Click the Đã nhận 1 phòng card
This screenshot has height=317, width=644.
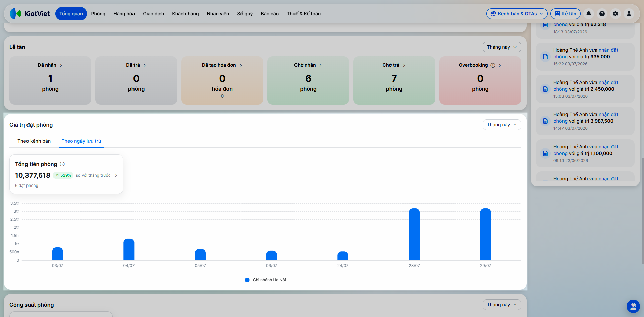(x=50, y=81)
